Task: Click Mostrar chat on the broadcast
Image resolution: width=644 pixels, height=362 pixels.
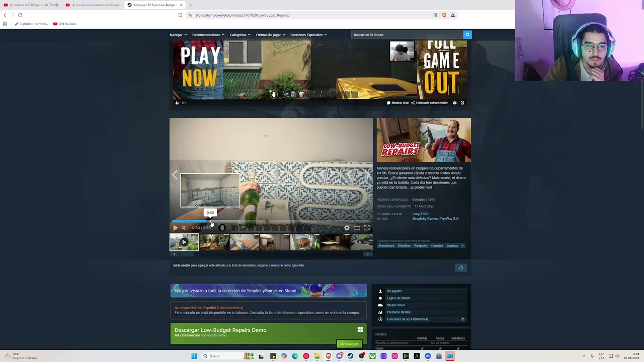Action: (397, 103)
